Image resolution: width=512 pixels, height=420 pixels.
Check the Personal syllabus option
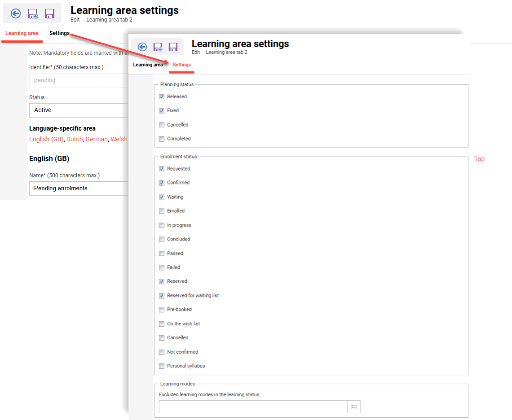(x=162, y=366)
